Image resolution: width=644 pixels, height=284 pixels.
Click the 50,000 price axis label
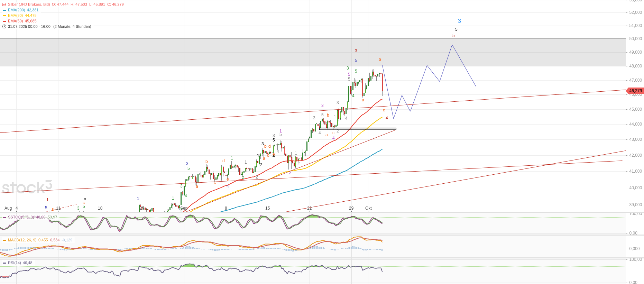click(635, 39)
